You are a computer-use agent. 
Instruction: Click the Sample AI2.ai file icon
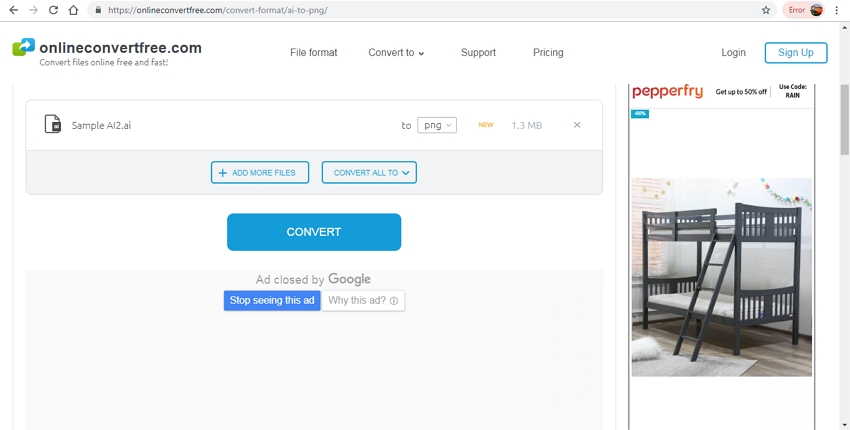coord(52,125)
